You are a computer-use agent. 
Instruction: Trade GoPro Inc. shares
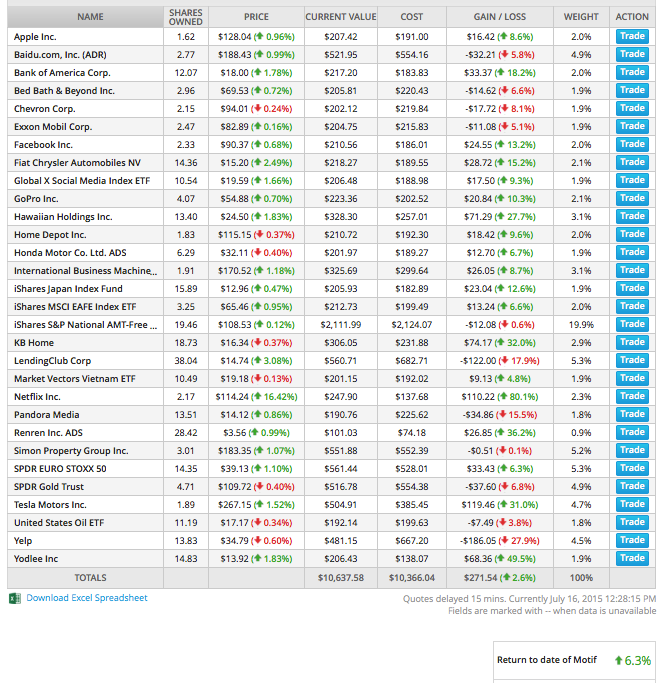[632, 198]
